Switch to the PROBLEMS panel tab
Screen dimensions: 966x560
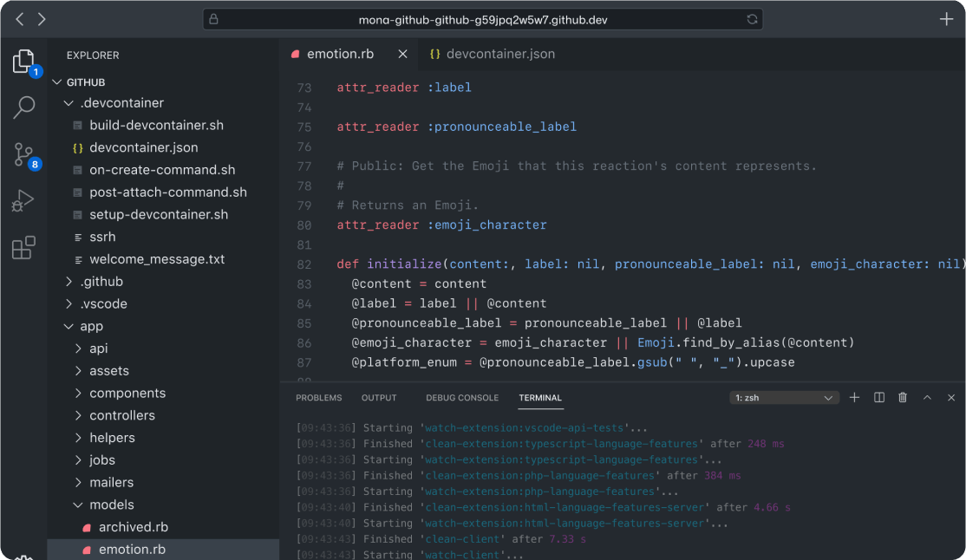(319, 398)
